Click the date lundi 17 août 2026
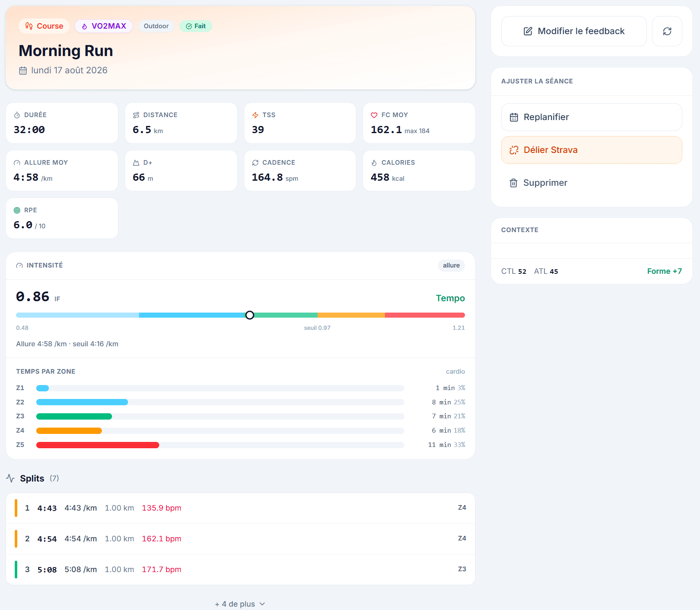This screenshot has height=610, width=700. click(69, 70)
